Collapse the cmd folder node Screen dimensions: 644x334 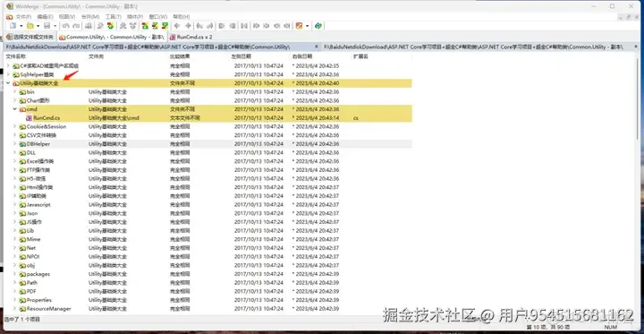click(x=15, y=109)
